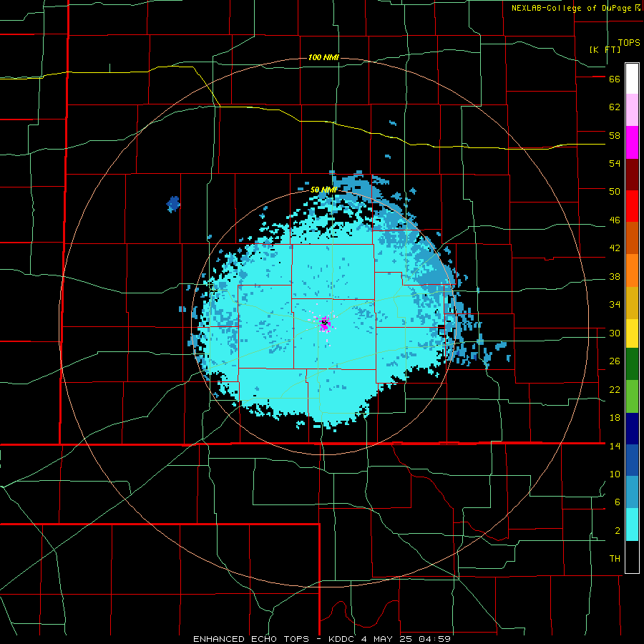The width and height of the screenshot is (644, 644).
Task: Click the black TH threshold swatch
Action: (x=632, y=557)
